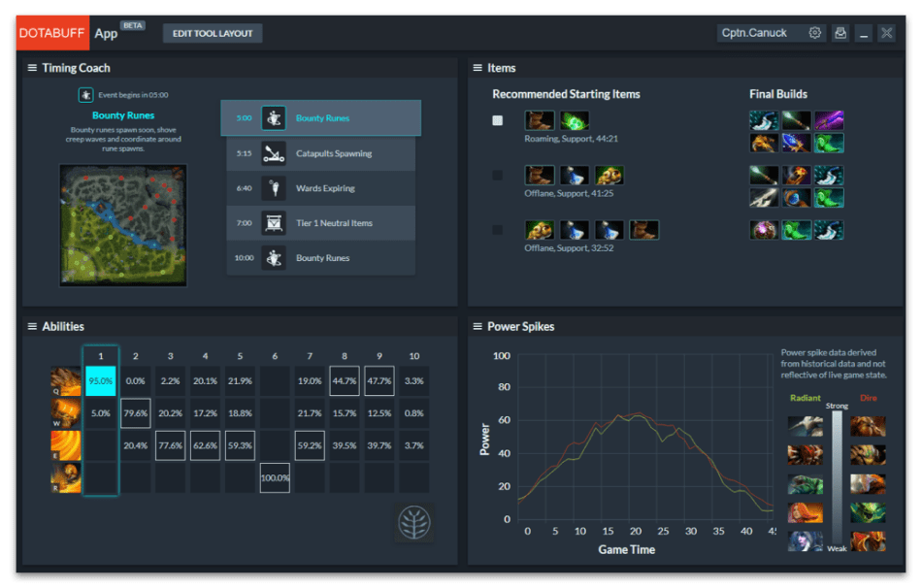Click the purple orb item in third final build
The image size is (922, 588).
(764, 230)
